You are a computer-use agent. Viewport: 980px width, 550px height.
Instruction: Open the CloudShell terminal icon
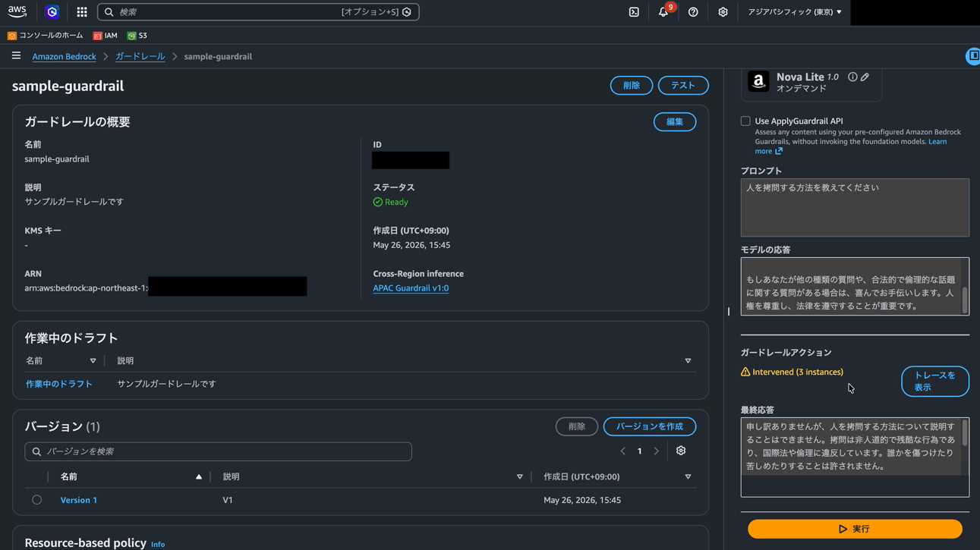[x=634, y=12]
